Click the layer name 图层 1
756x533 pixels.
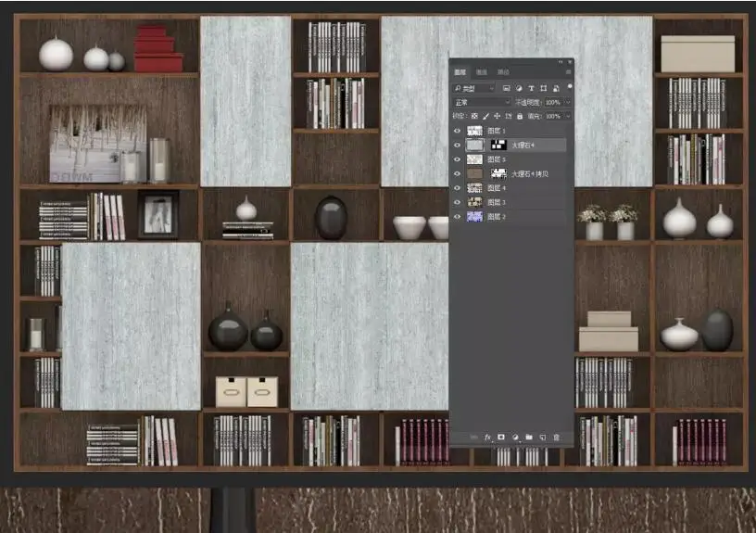click(x=497, y=131)
